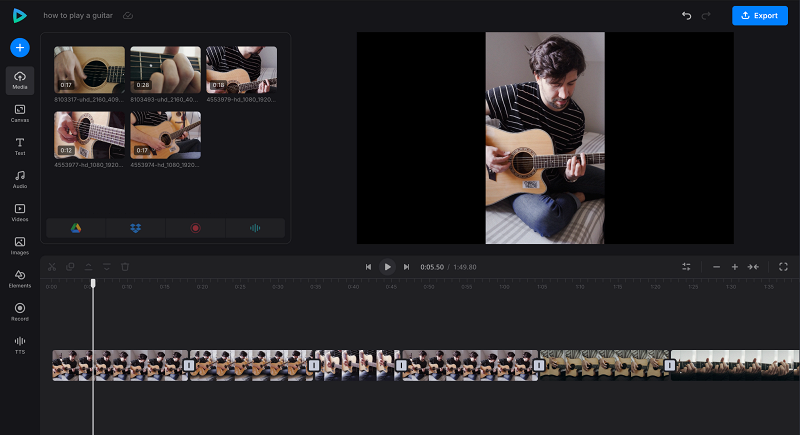The height and width of the screenshot is (435, 800).
Task: Select media thumbnail 4553979-hd_1080
Action: click(x=241, y=70)
